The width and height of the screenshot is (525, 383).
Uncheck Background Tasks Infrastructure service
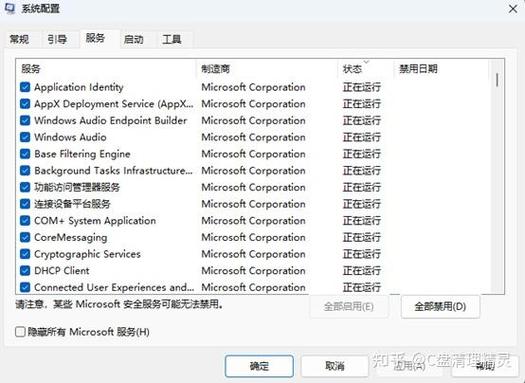(25, 170)
